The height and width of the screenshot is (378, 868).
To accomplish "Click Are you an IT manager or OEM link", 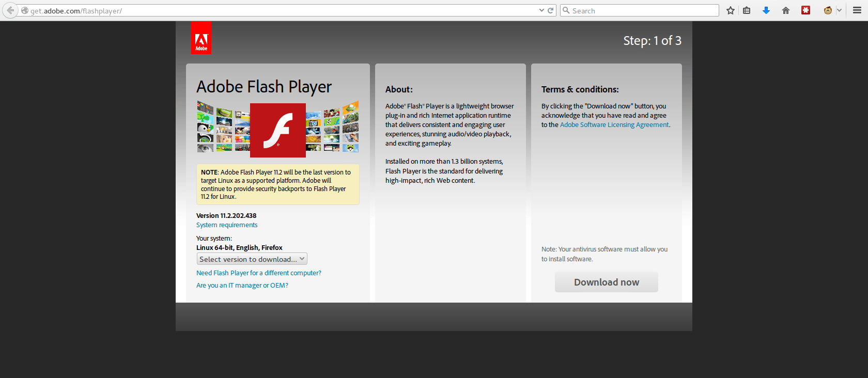I will pyautogui.click(x=242, y=286).
